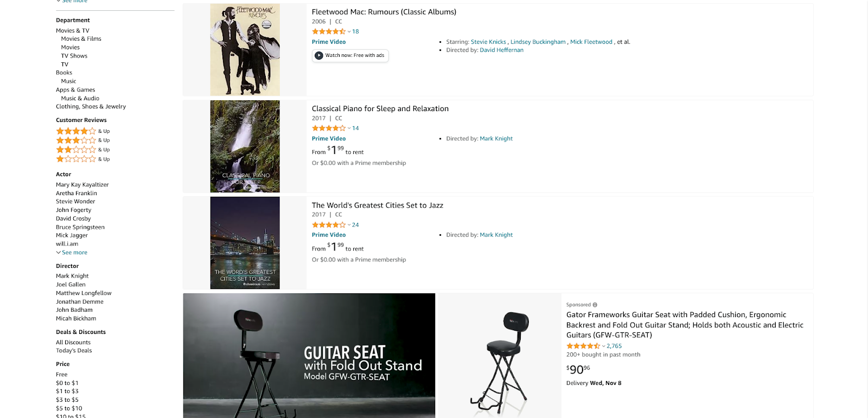Open director David Heffernan link
868x418 pixels.
tap(501, 50)
